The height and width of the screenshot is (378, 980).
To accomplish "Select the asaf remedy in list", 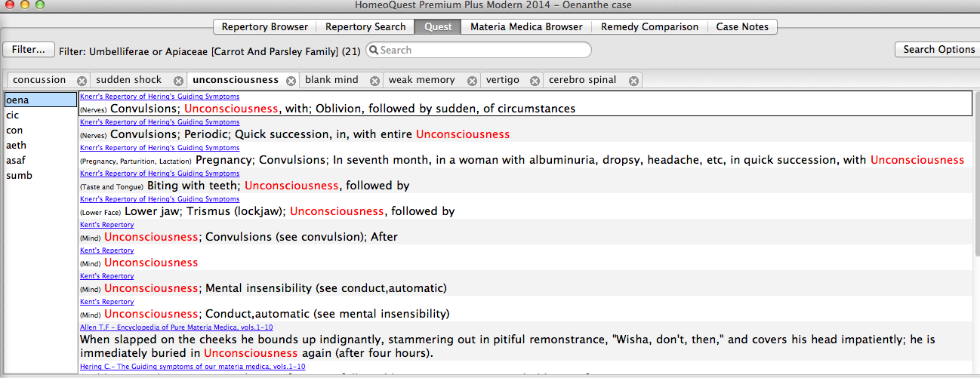I will [16, 161].
